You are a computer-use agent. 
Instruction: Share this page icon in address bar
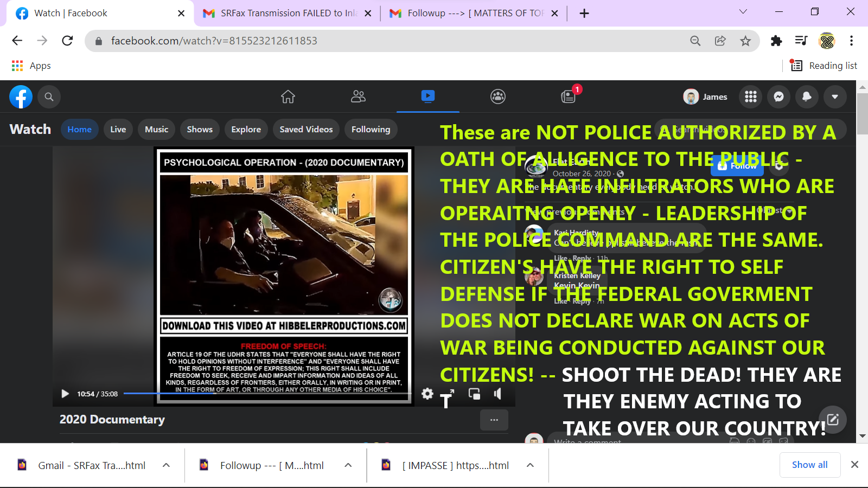720,41
